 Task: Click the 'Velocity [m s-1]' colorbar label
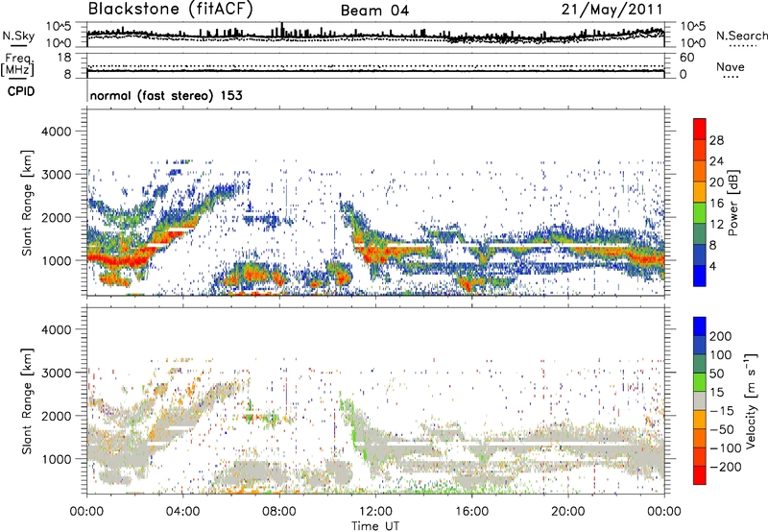(x=751, y=400)
